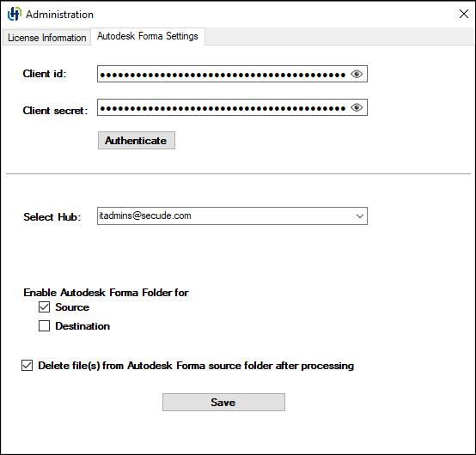Click the Save button

pyautogui.click(x=223, y=403)
